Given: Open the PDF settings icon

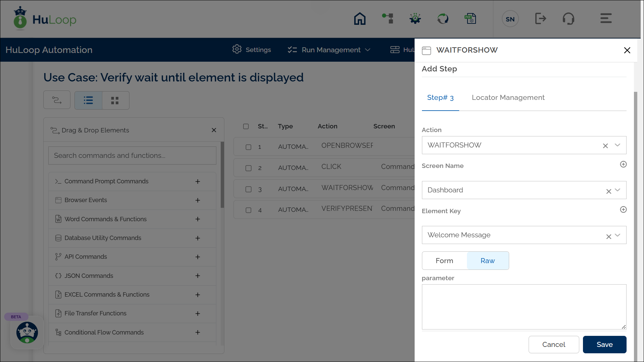Looking at the screenshot, I should 470,19.
